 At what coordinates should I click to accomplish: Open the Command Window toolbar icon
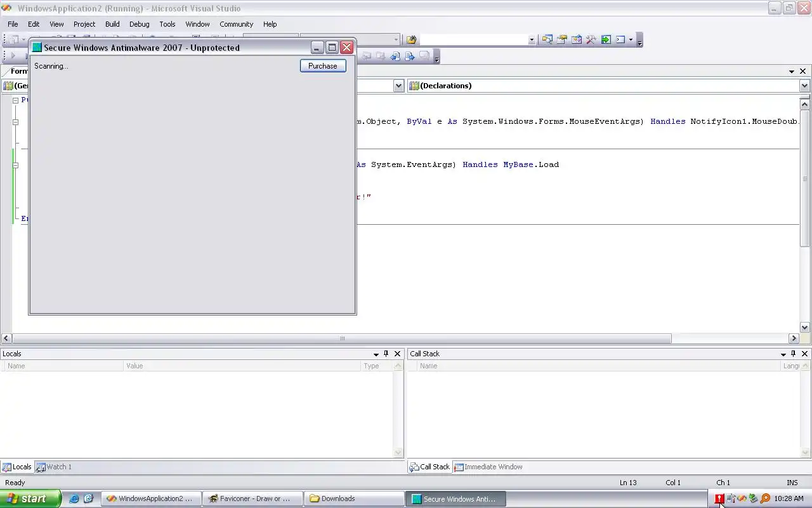[620, 39]
